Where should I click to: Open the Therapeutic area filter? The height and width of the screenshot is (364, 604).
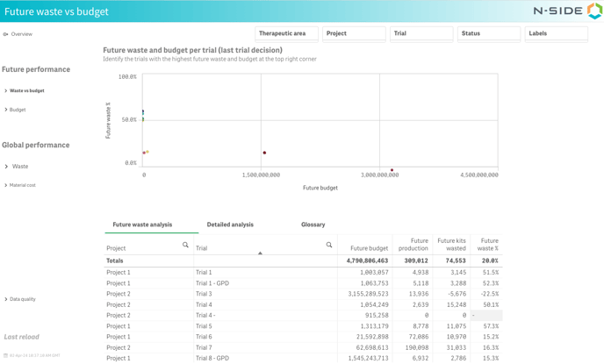[286, 33]
